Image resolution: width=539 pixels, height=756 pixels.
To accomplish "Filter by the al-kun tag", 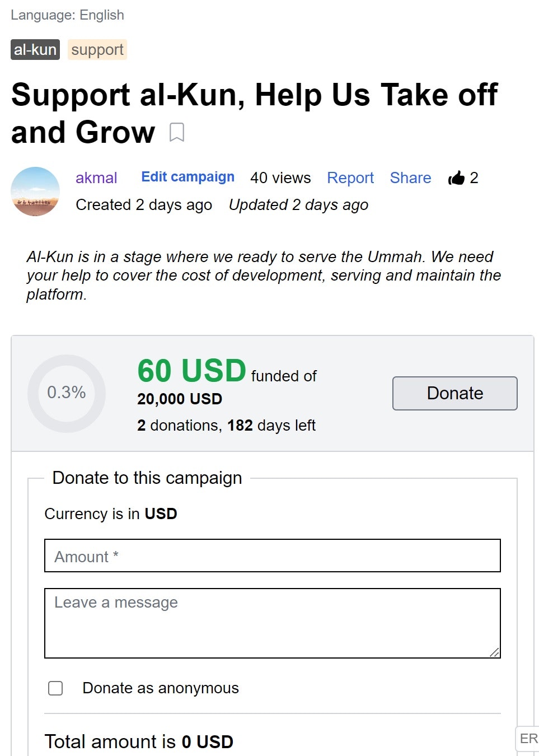I will tap(35, 50).
